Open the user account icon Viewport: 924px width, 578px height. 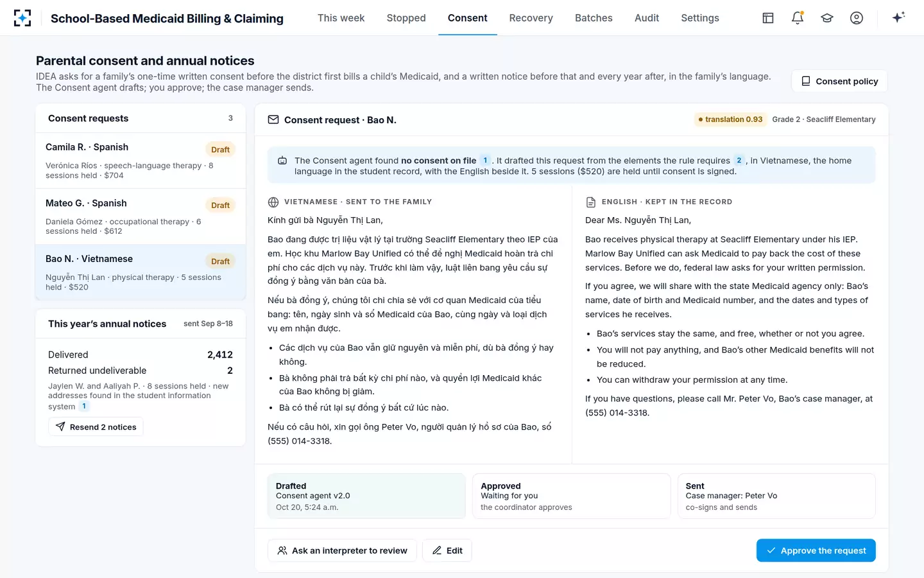(857, 18)
